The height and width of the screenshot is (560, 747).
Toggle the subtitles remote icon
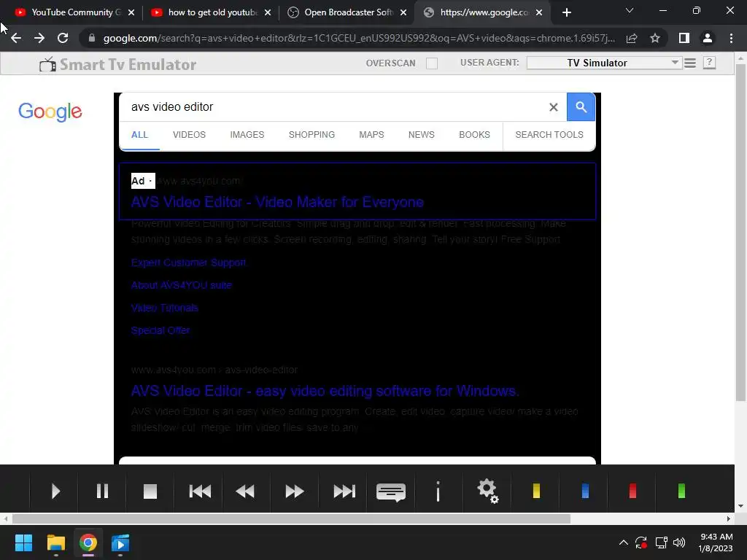coord(391,492)
